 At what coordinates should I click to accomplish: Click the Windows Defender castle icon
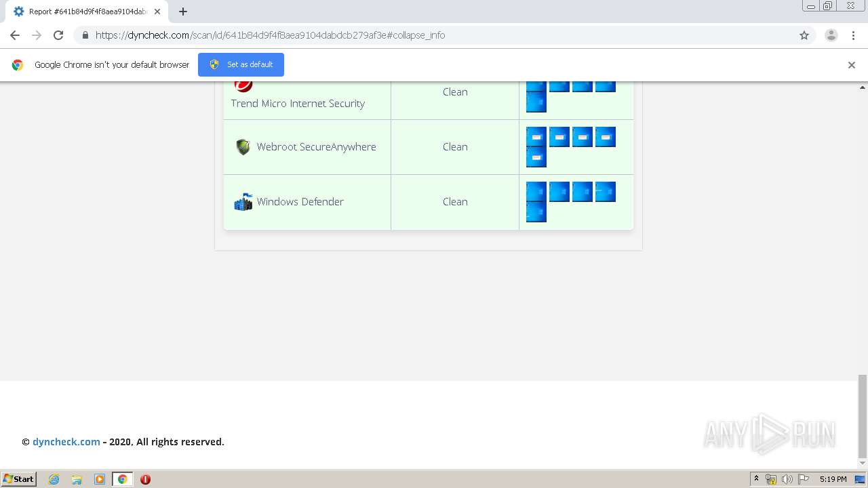coord(243,202)
